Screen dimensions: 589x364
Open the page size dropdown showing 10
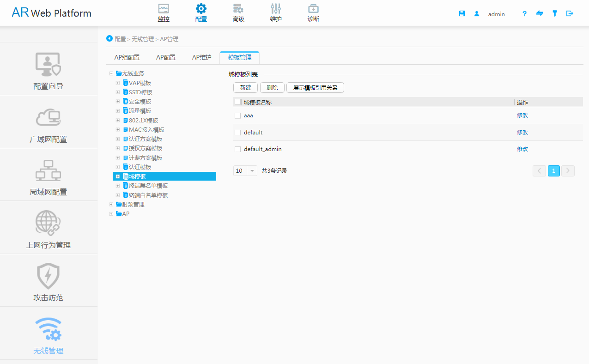[x=245, y=170]
